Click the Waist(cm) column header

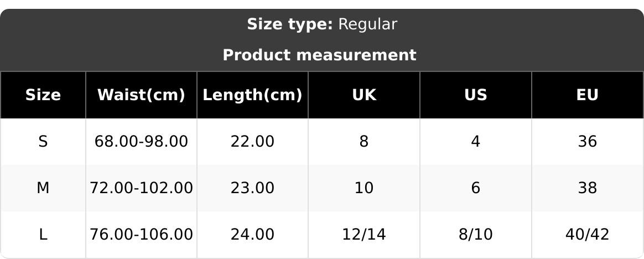click(x=141, y=95)
